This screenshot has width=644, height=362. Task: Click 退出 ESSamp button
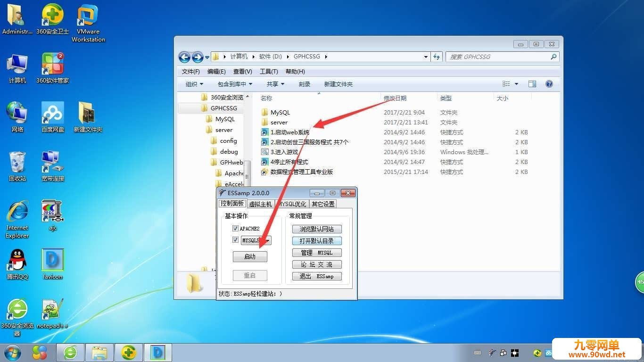point(317,276)
